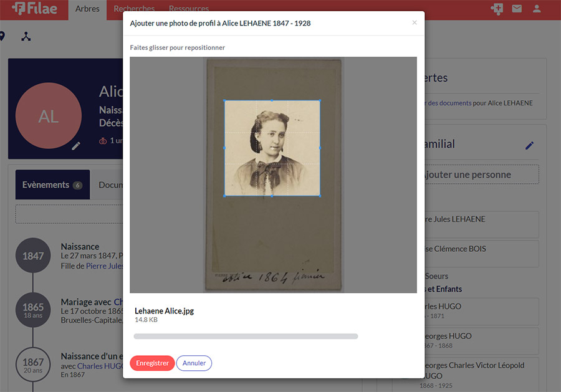Click the upload progress bar
Image resolution: width=561 pixels, height=392 pixels.
pos(246,336)
